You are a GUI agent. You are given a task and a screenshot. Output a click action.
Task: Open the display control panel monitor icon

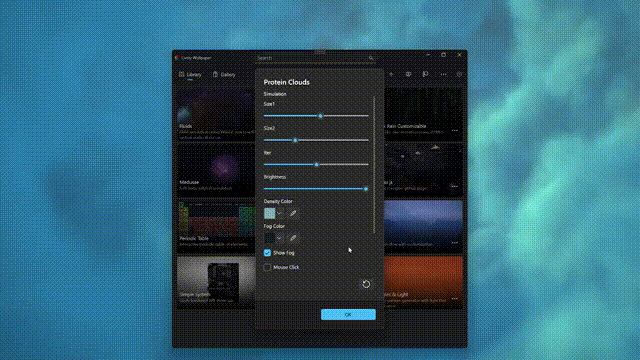point(408,74)
